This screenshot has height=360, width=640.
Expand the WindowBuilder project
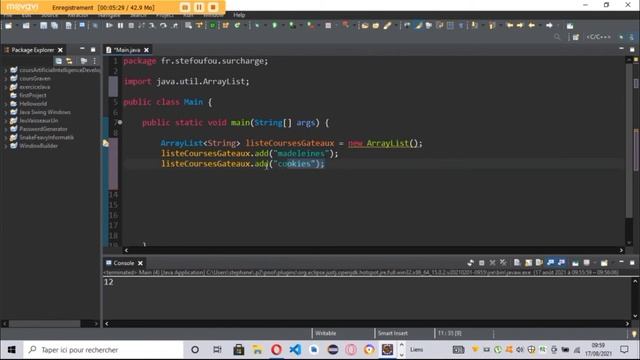click(x=5, y=146)
